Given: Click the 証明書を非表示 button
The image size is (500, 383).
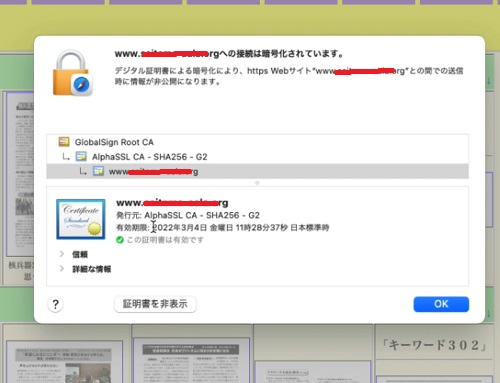Looking at the screenshot, I should pos(155,304).
